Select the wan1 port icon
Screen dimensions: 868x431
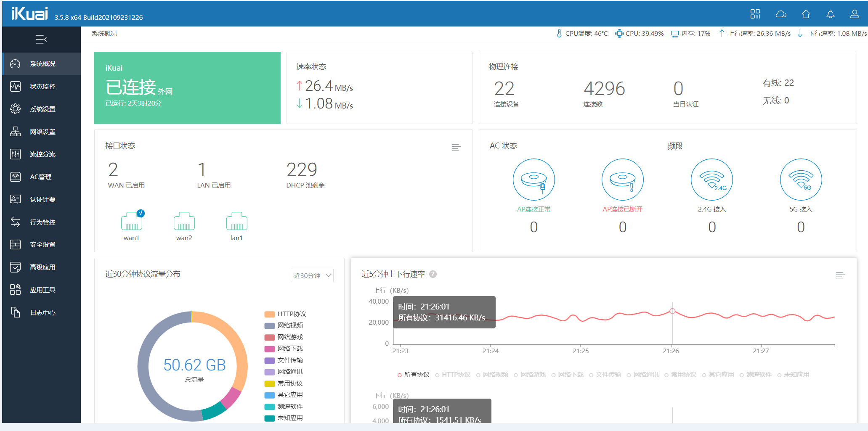click(x=132, y=221)
